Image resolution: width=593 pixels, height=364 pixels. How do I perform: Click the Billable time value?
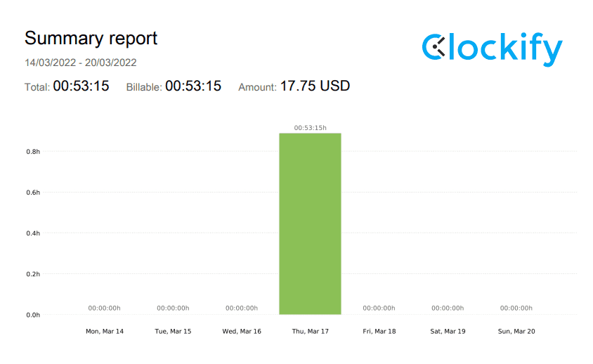click(x=193, y=86)
